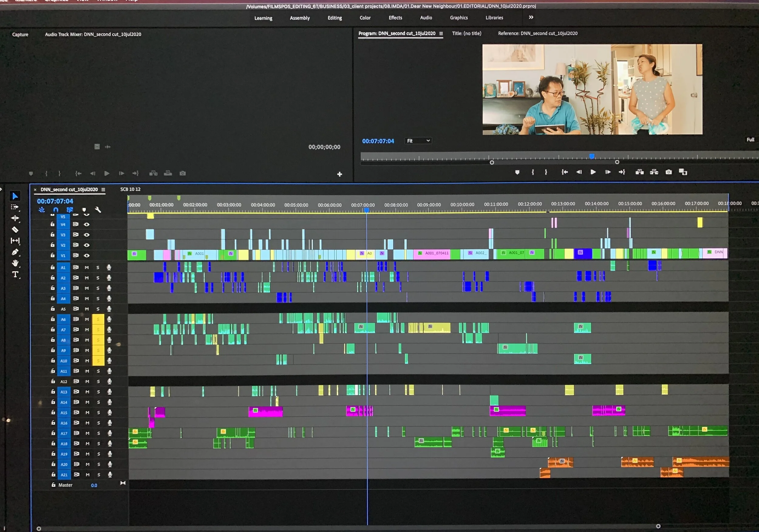This screenshot has width=759, height=532.
Task: Expand the workspace overflow chevron menu
Action: [531, 18]
